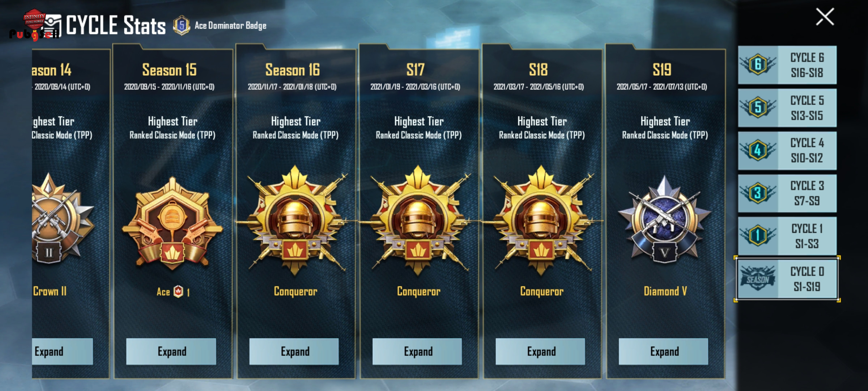Click the Ace Dominator Badge icon

tap(182, 25)
